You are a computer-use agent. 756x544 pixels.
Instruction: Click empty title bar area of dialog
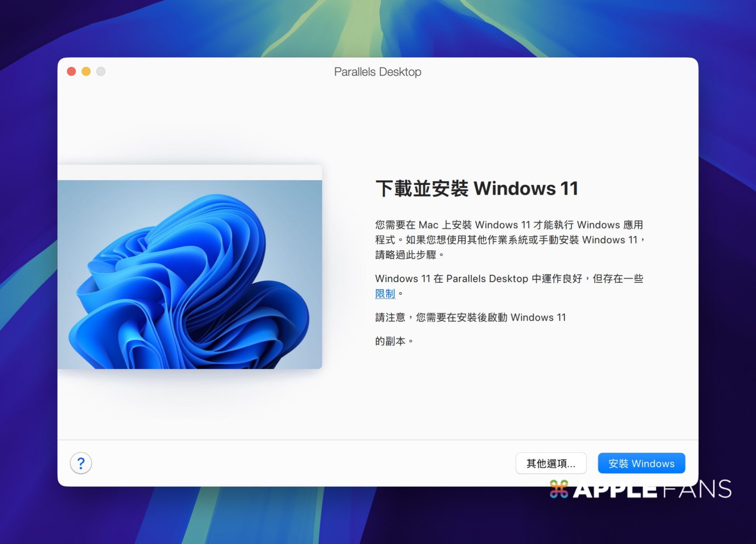(x=554, y=72)
